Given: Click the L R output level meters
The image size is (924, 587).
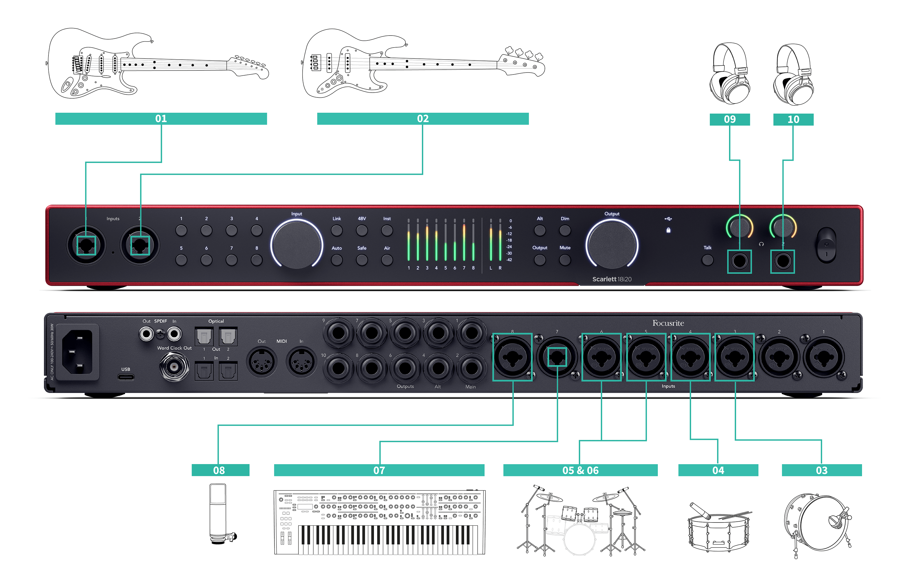Looking at the screenshot, I should pyautogui.click(x=495, y=240).
